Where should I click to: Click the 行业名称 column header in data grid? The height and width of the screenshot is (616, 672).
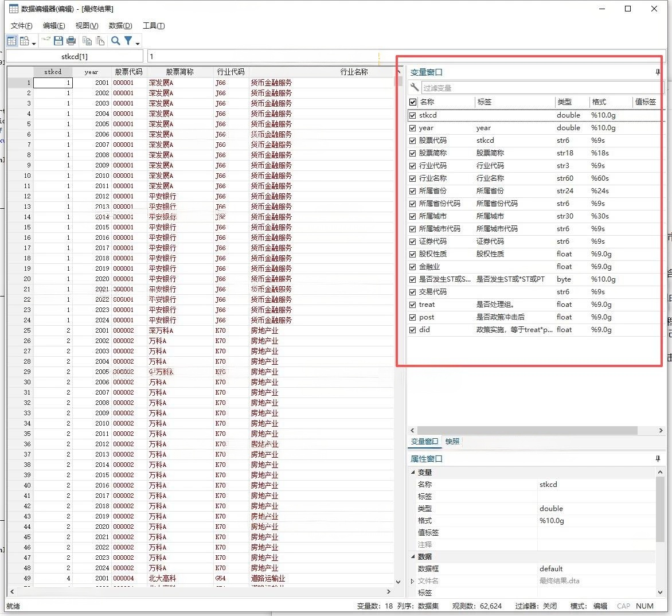point(354,72)
